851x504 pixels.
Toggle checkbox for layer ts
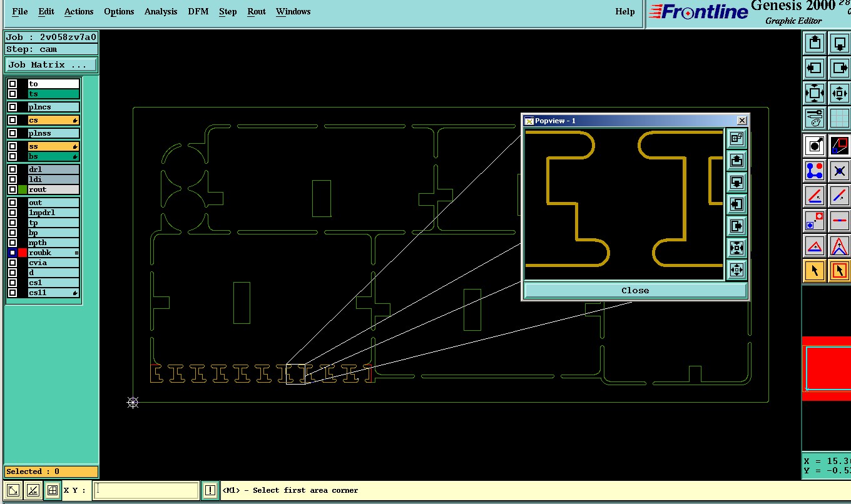pos(13,94)
